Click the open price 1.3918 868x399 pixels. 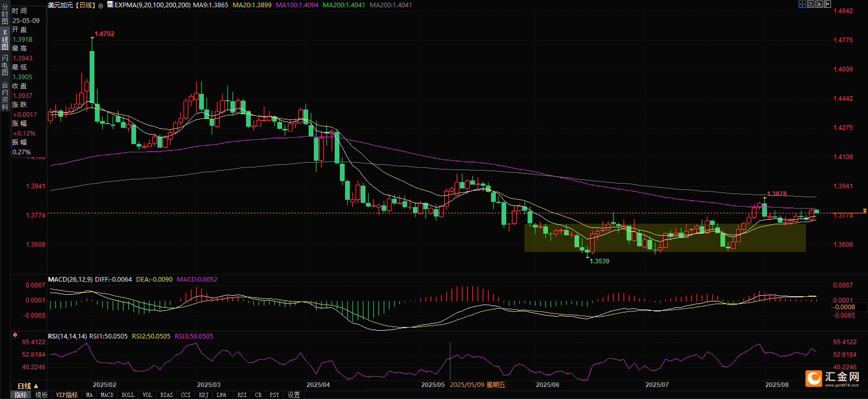22,40
